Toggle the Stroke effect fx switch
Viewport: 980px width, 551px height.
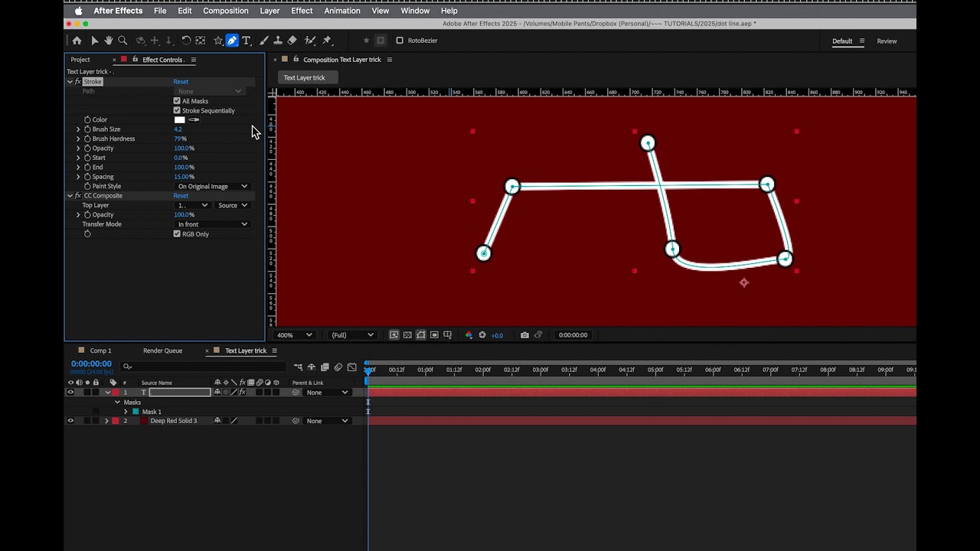click(x=78, y=82)
